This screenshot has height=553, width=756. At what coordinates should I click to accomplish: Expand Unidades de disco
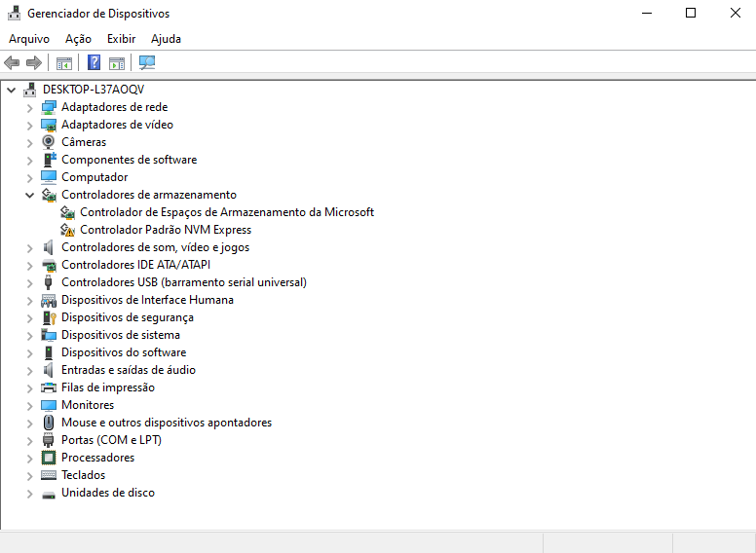(30, 494)
